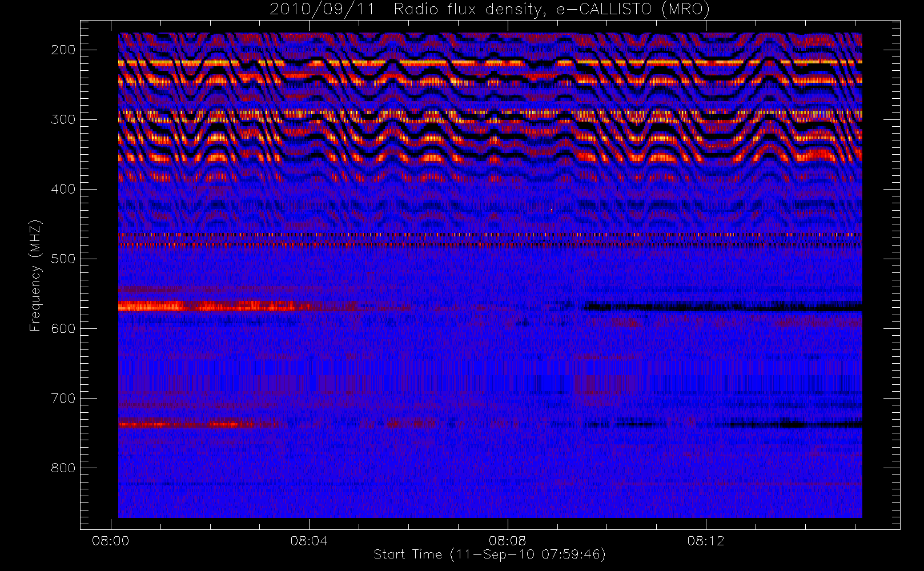Click the time tick label '08:00'
Viewport: 924px width, 571px height.
tap(111, 541)
